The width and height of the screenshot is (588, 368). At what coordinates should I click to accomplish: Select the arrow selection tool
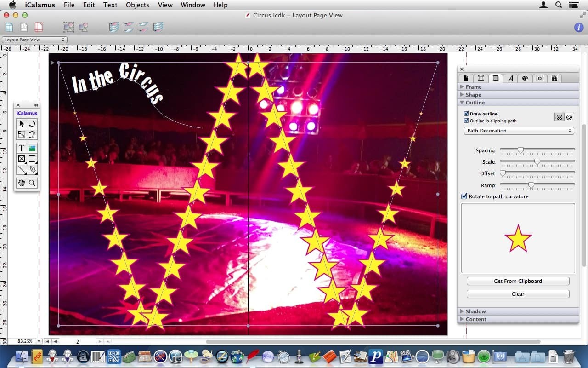tap(22, 123)
